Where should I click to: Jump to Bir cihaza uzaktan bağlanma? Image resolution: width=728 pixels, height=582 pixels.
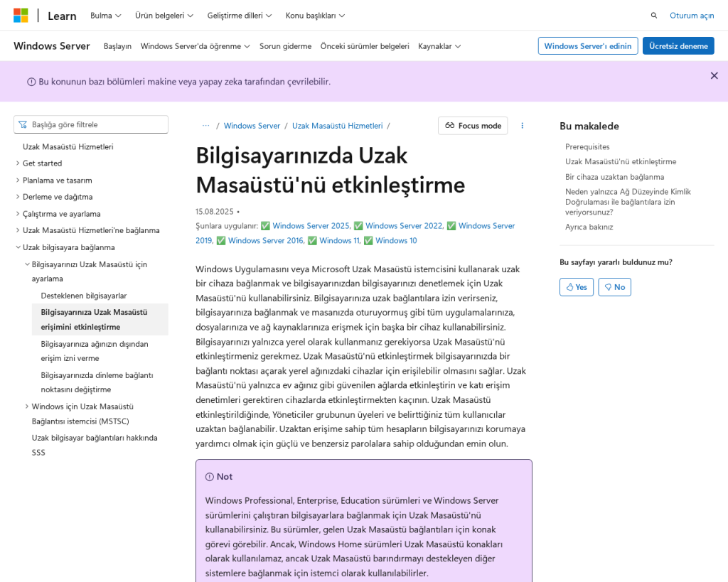pyautogui.click(x=614, y=177)
